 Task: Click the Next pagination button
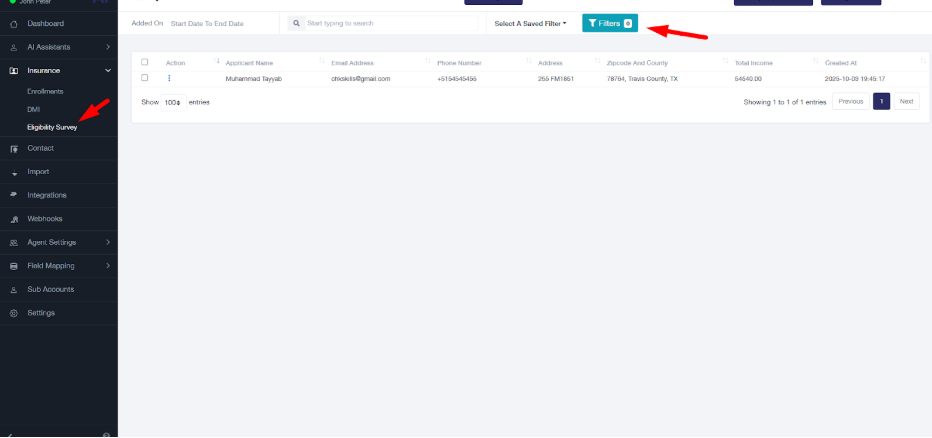coord(906,101)
